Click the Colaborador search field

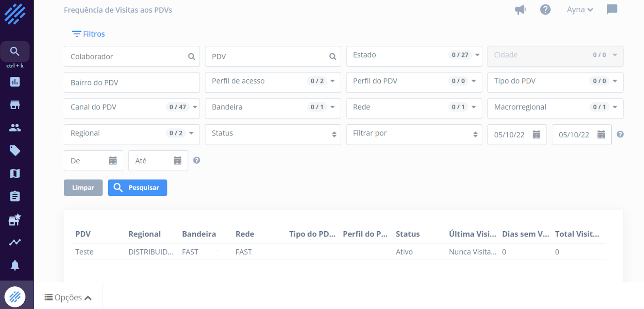pos(128,57)
